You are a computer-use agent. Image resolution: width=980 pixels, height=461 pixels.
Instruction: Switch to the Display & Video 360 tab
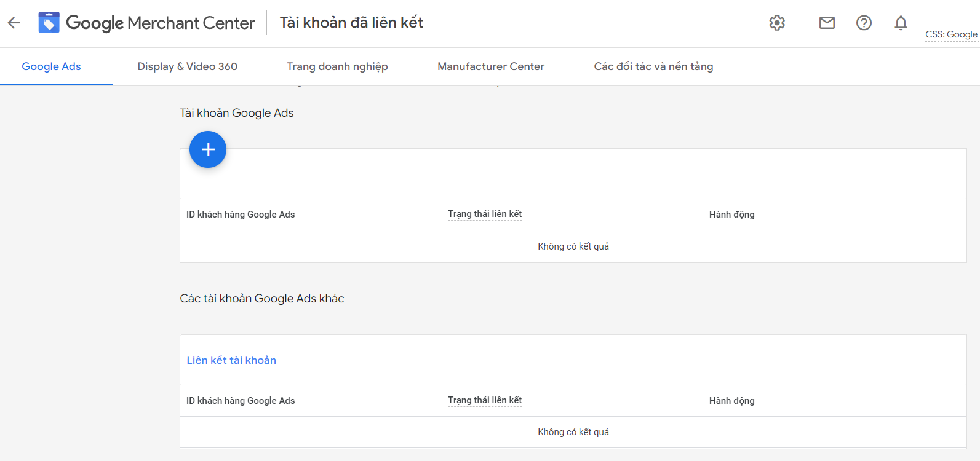(x=188, y=66)
